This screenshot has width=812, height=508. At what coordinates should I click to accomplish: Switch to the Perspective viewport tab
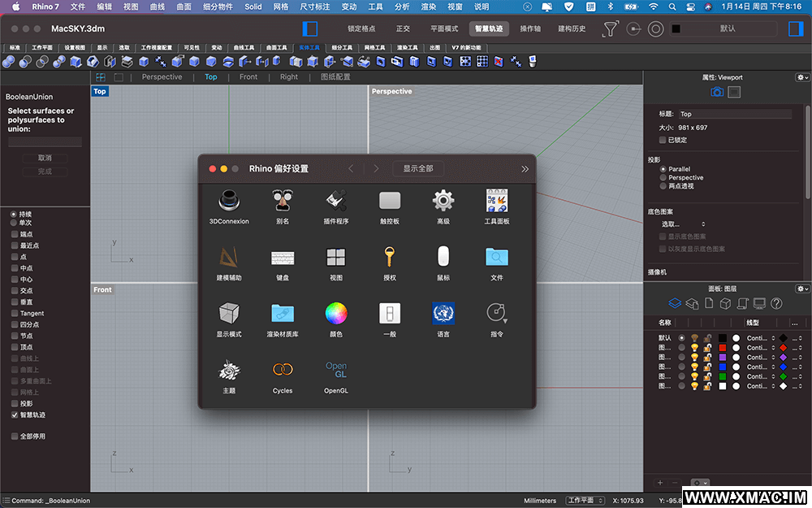162,77
